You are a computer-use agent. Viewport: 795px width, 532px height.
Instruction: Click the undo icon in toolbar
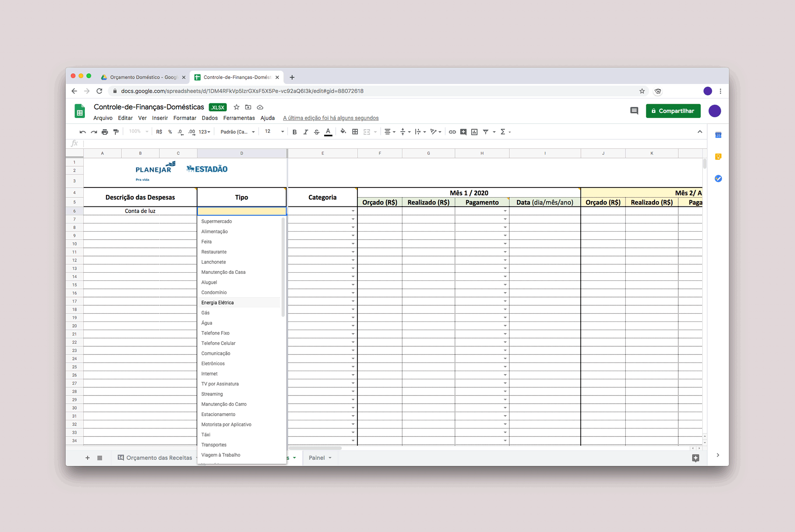coord(82,132)
